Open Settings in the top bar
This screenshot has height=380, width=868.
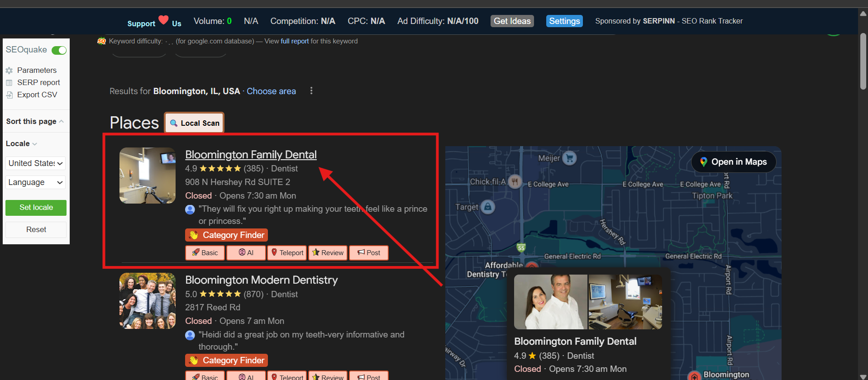click(564, 21)
